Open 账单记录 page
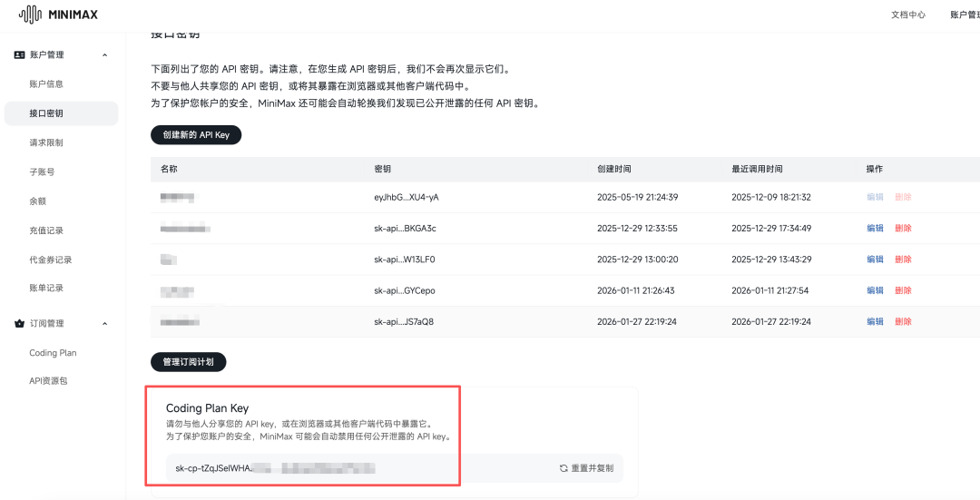 46,289
